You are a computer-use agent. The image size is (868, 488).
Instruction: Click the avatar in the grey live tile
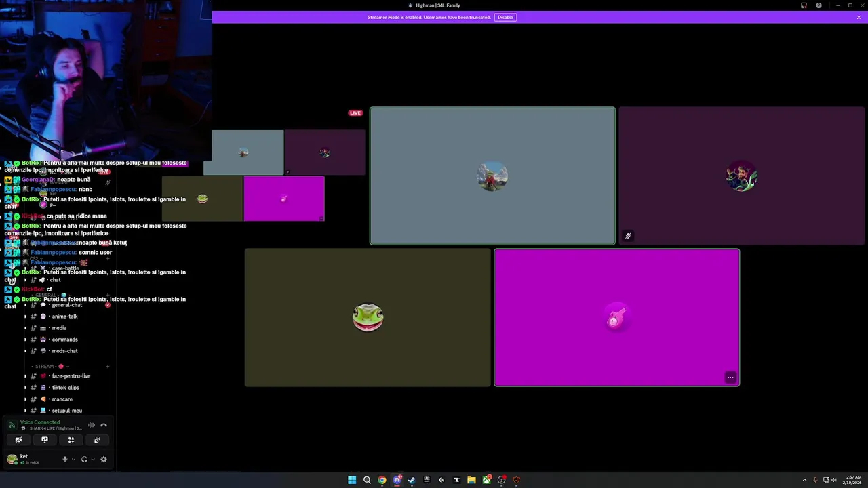pos(492,176)
